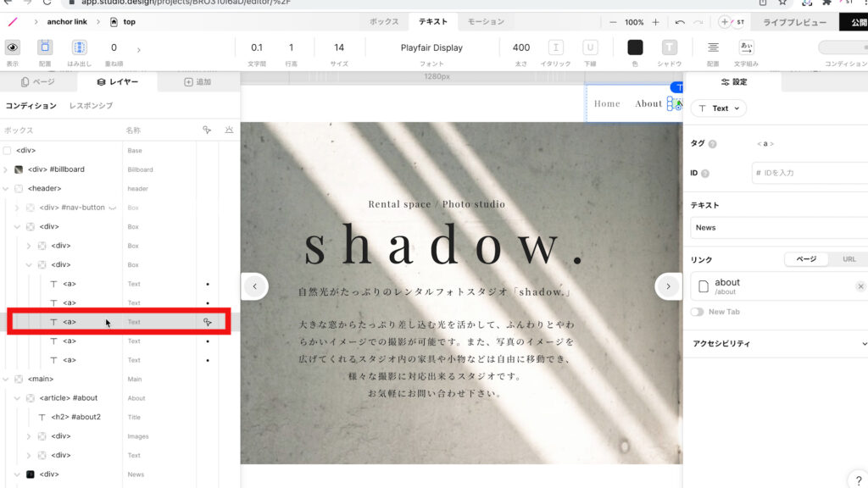
Task: Open the 追加 panel tab
Action: (198, 82)
